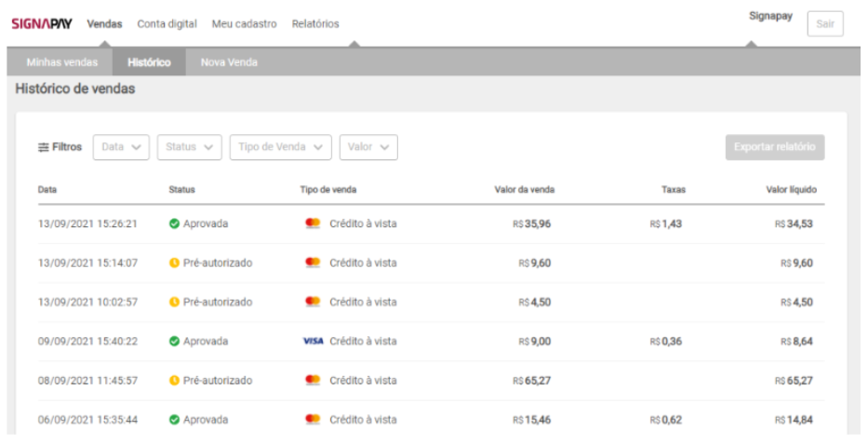Select the Nova Venda tab
Viewport: 868px width, 444px height.
coord(229,62)
